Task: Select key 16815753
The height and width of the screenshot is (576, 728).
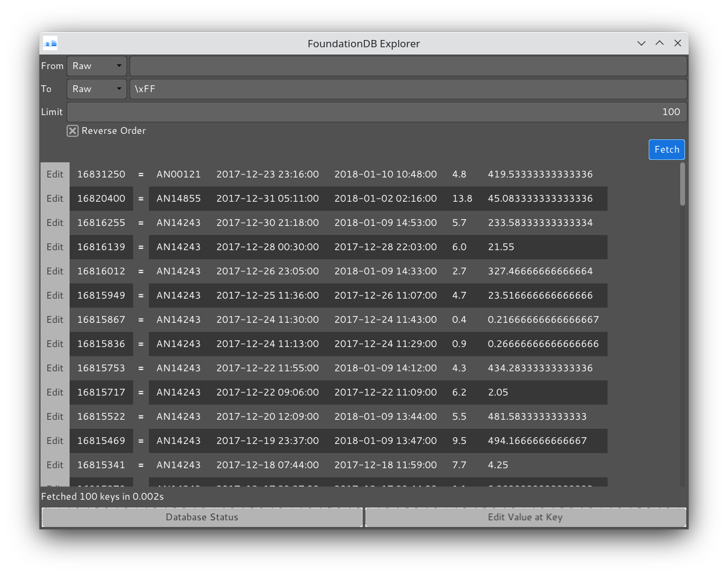Action: [x=101, y=368]
